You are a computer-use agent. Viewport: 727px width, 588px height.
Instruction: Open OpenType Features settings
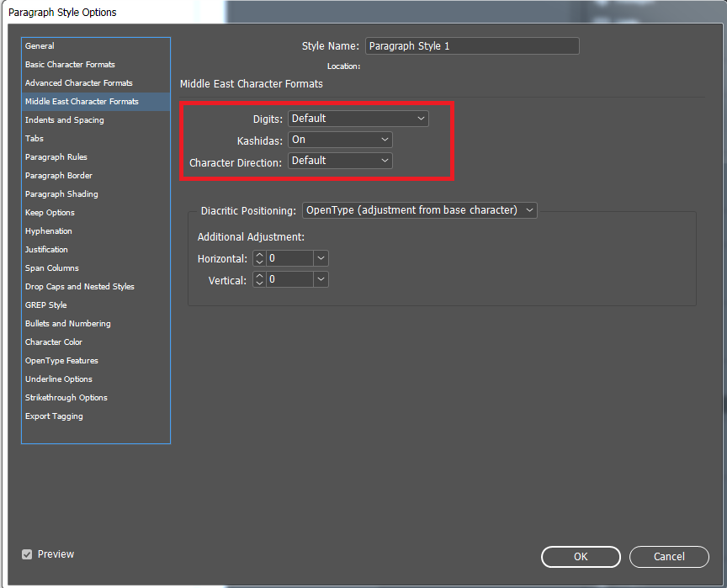[96, 361]
